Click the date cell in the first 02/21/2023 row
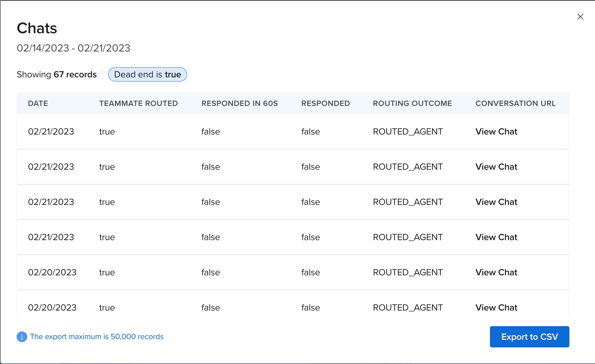Viewport: 595px width, 364px height. (x=51, y=132)
